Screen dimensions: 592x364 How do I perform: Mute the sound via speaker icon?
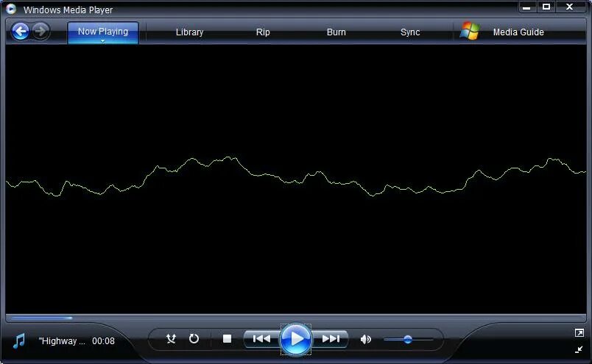[365, 340]
